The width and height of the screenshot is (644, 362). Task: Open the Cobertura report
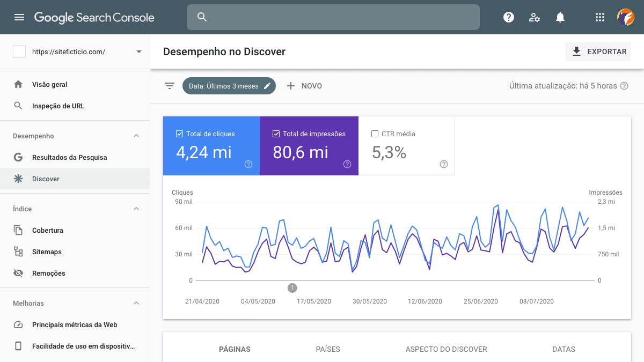tap(75, 230)
